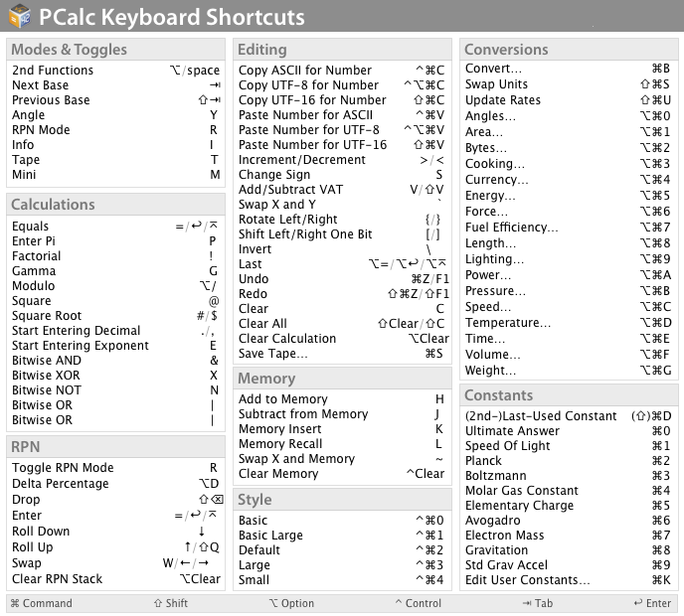Click the delete-key symbol beside Drop
Image resolution: width=684 pixels, height=616 pixels.
(215, 500)
